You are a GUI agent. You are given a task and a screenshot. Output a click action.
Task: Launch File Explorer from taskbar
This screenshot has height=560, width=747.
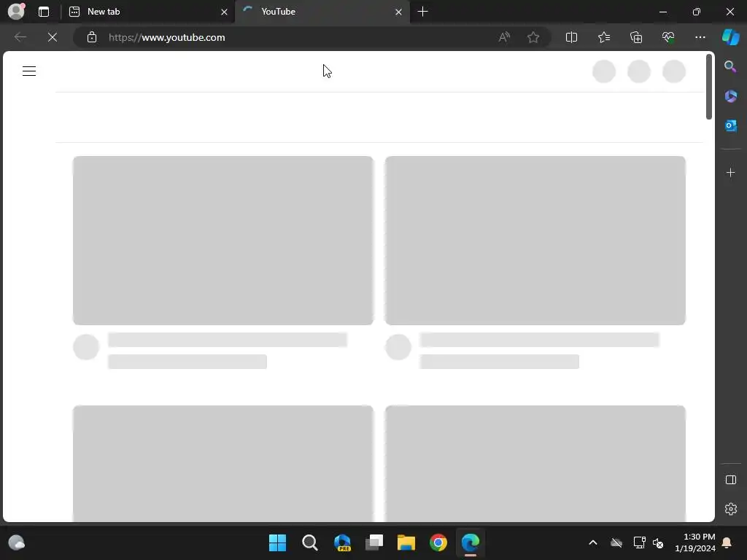(406, 542)
